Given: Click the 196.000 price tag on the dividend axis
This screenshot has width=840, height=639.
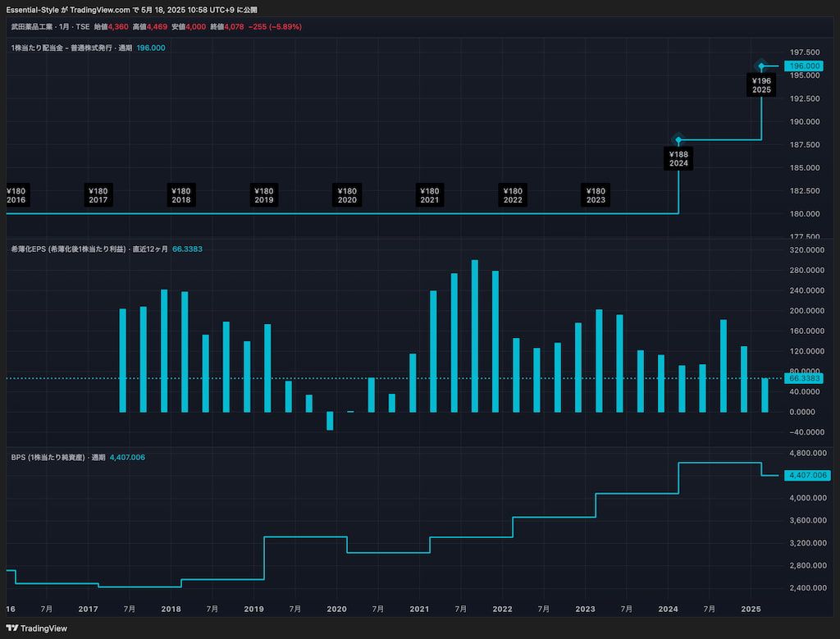Looking at the screenshot, I should 804,66.
